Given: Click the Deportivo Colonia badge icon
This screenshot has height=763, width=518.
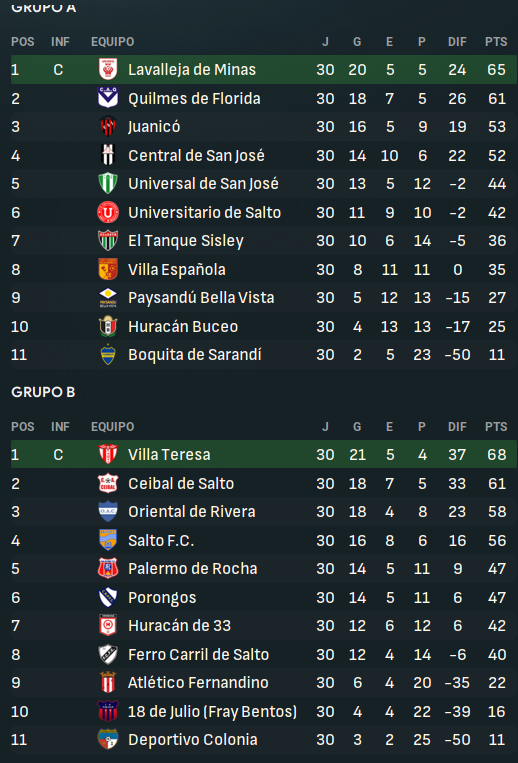Looking at the screenshot, I should 108,740.
